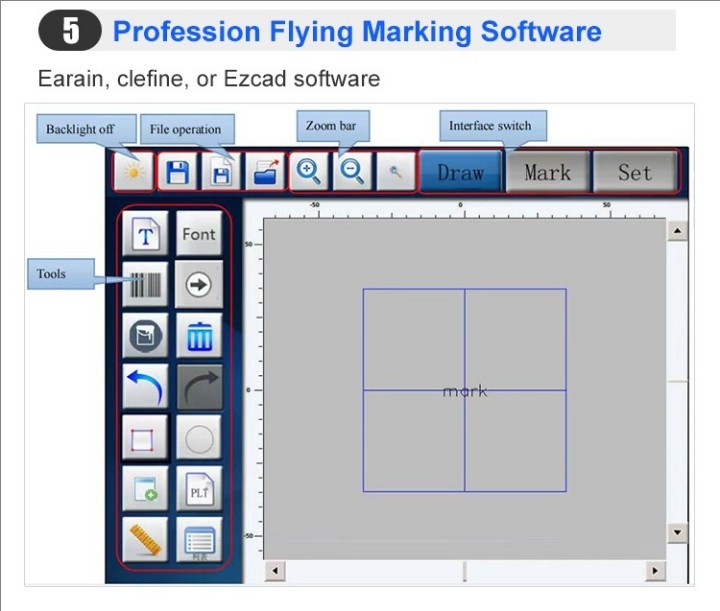Select the Barcode tool
This screenshot has width=720, height=611.
[146, 285]
